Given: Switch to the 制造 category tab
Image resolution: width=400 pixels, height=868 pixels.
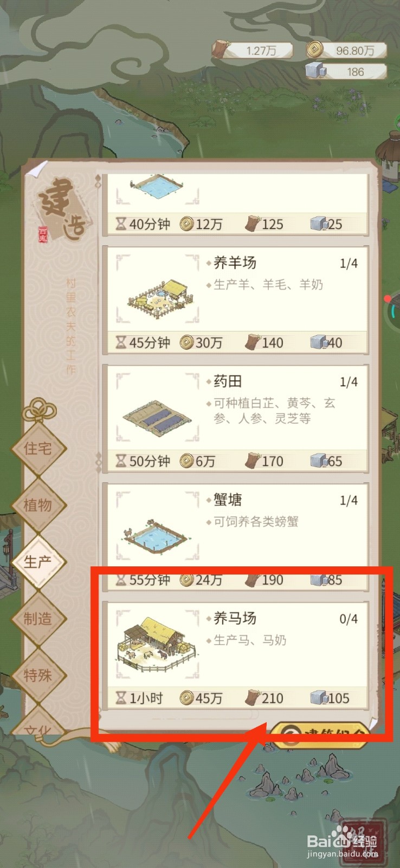Looking at the screenshot, I should click(38, 618).
